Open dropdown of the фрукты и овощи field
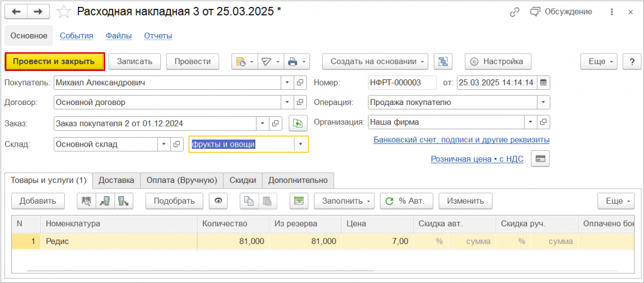Image resolution: width=644 pixels, height=283 pixels. (x=301, y=144)
